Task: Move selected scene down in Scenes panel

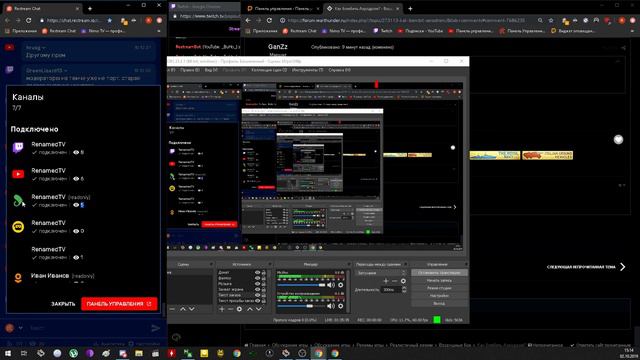Action: tap(191, 309)
